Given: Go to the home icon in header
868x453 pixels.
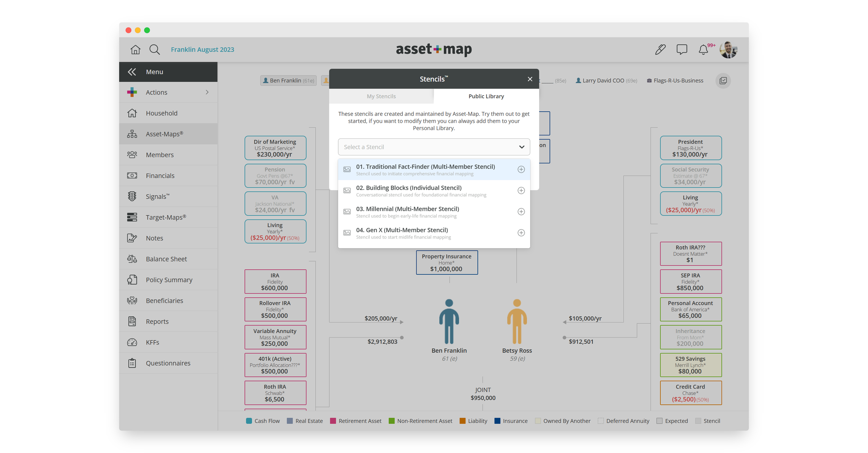Looking at the screenshot, I should [x=135, y=50].
